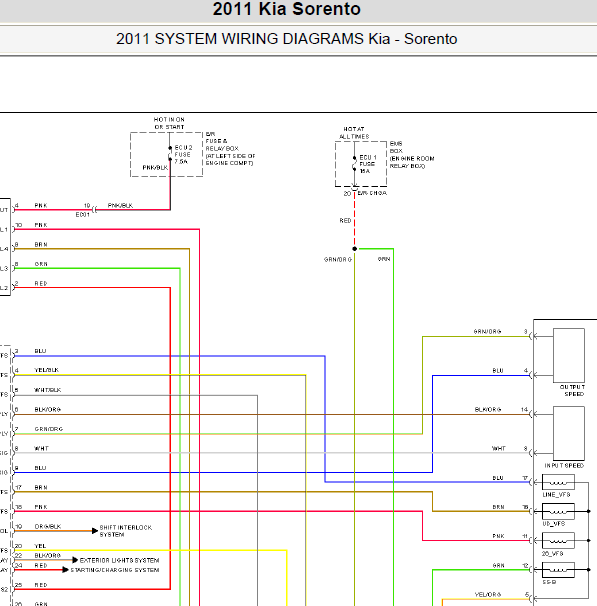Click the SS-B solenoid coil symbol
Image resolution: width=597 pixels, height=606 pixels.
pos(558,570)
